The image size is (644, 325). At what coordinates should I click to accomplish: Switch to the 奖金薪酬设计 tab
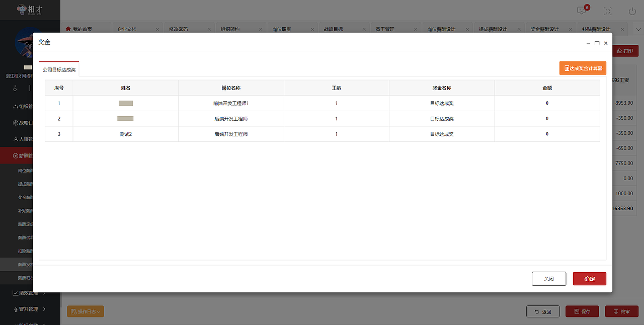click(545, 29)
